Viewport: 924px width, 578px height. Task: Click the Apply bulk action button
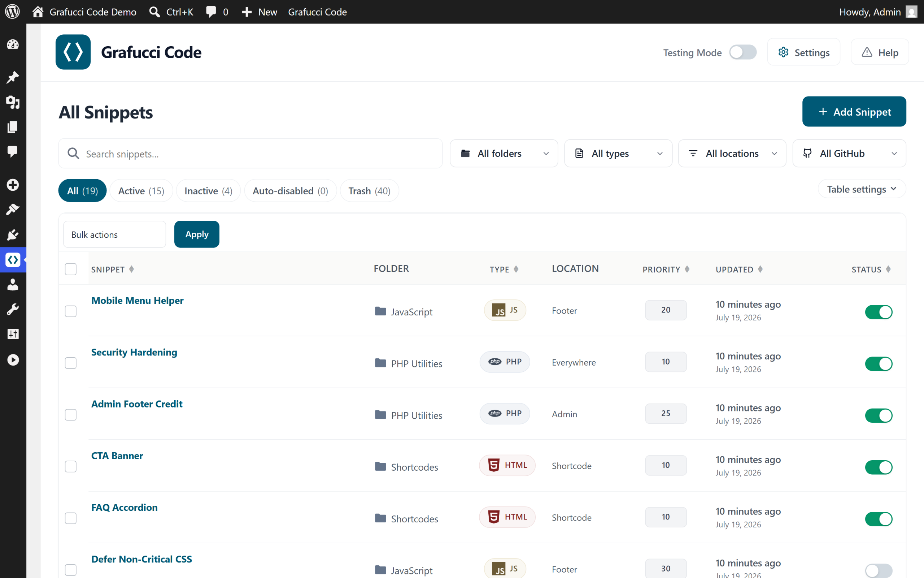[197, 234]
